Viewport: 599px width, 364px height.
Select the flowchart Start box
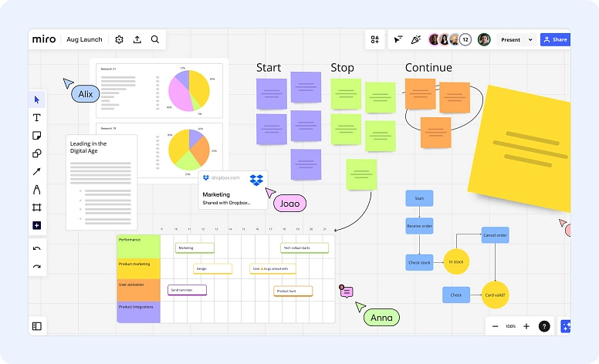419,198
